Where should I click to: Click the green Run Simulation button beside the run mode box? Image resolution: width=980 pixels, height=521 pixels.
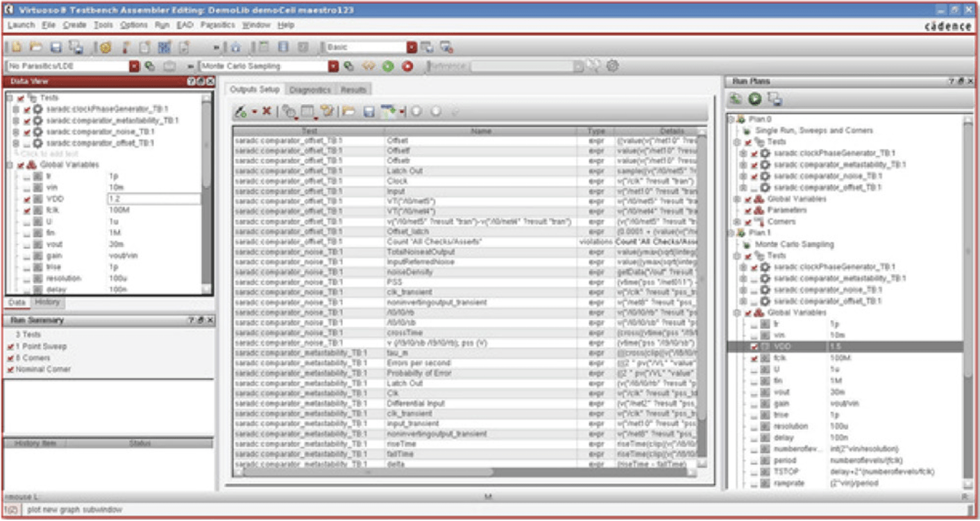(388, 67)
